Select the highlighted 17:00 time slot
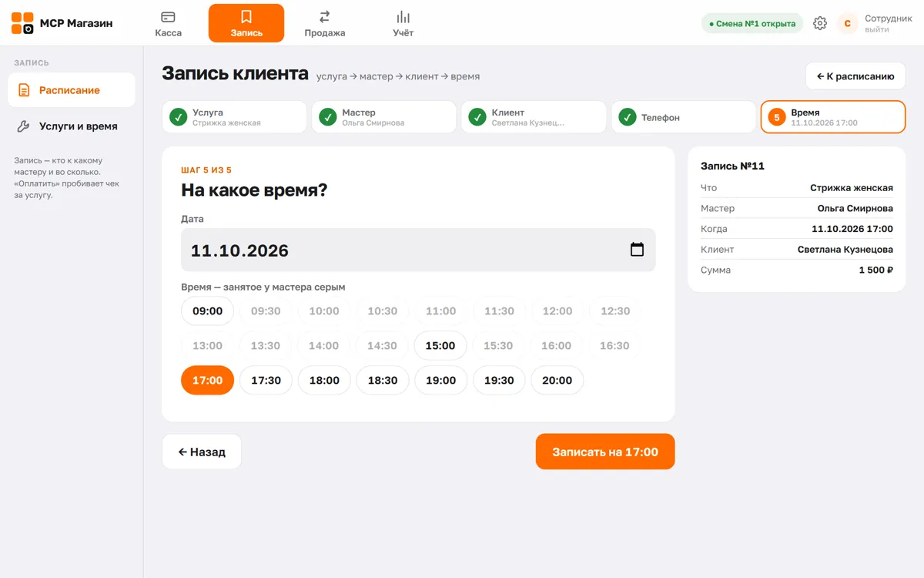This screenshot has height=578, width=924. pos(207,381)
